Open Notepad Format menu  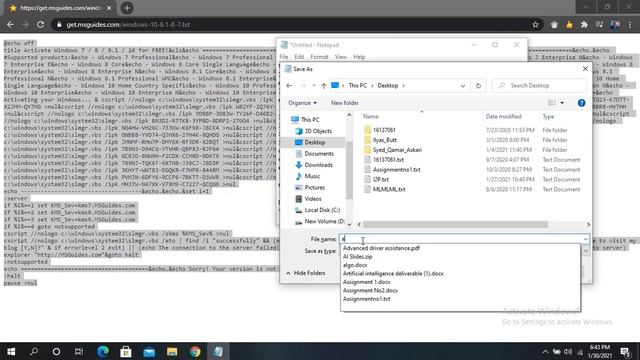319,57
